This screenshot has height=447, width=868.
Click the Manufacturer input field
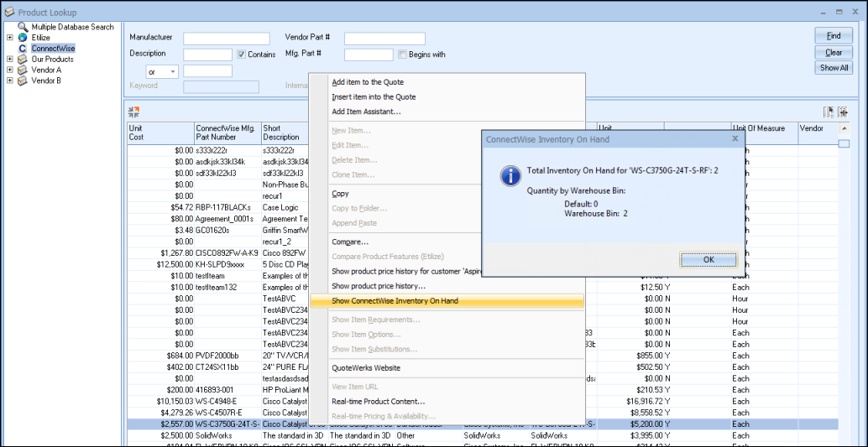click(226, 39)
